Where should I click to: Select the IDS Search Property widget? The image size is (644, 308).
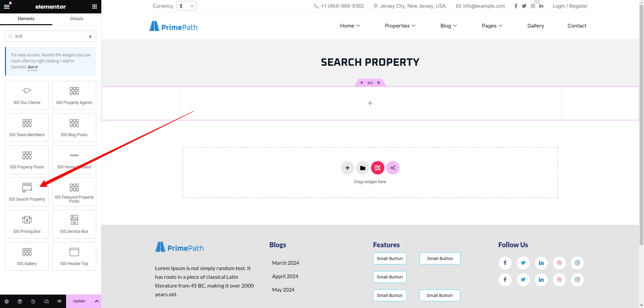(x=27, y=192)
